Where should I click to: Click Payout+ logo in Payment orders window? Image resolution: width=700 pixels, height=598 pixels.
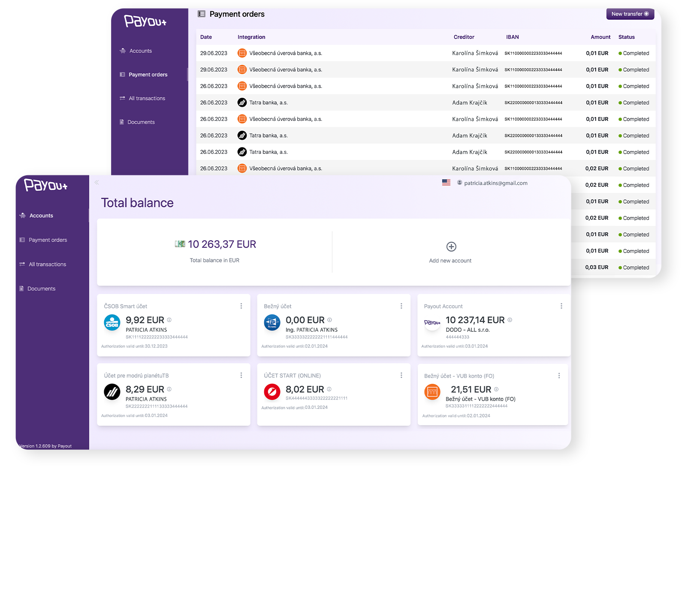click(x=145, y=21)
